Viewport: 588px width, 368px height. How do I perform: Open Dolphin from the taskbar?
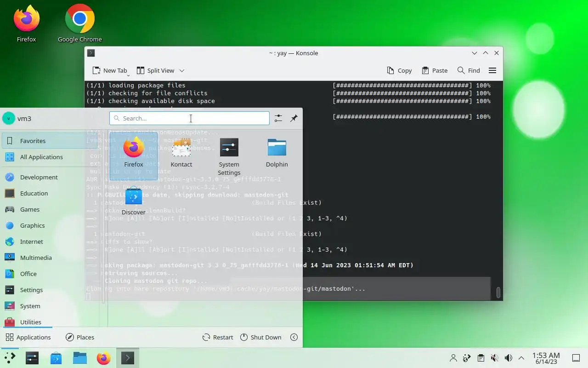click(80, 358)
